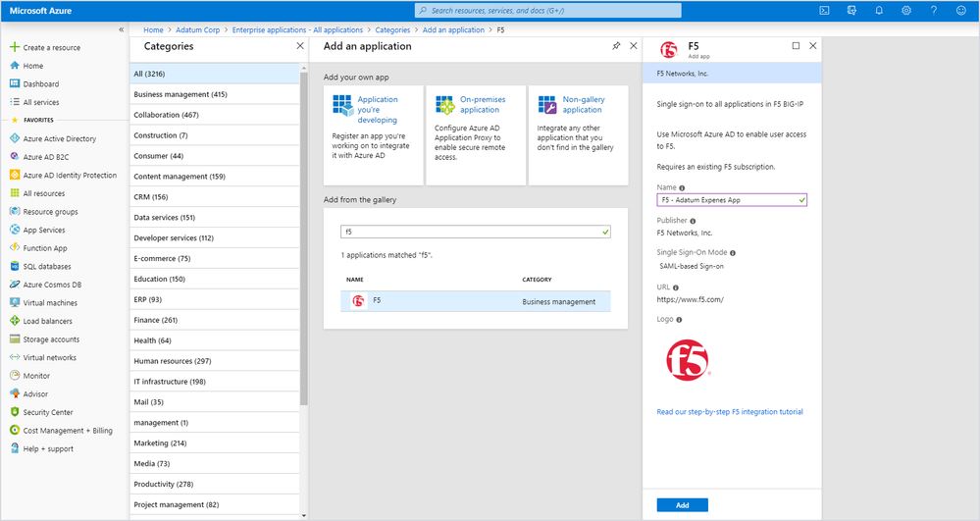Viewport: 980px width, 521px height.
Task: Select IT infrastructure (198) category
Action: [x=215, y=382]
